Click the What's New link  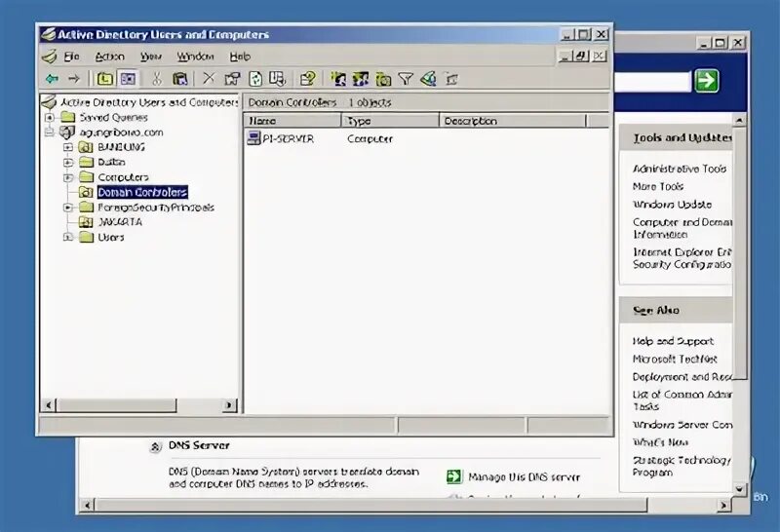pyautogui.click(x=661, y=442)
